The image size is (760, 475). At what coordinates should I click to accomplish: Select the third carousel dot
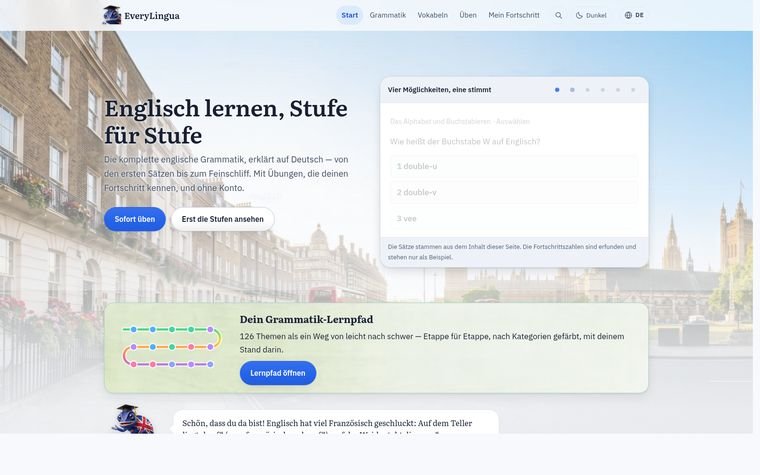[587, 90]
